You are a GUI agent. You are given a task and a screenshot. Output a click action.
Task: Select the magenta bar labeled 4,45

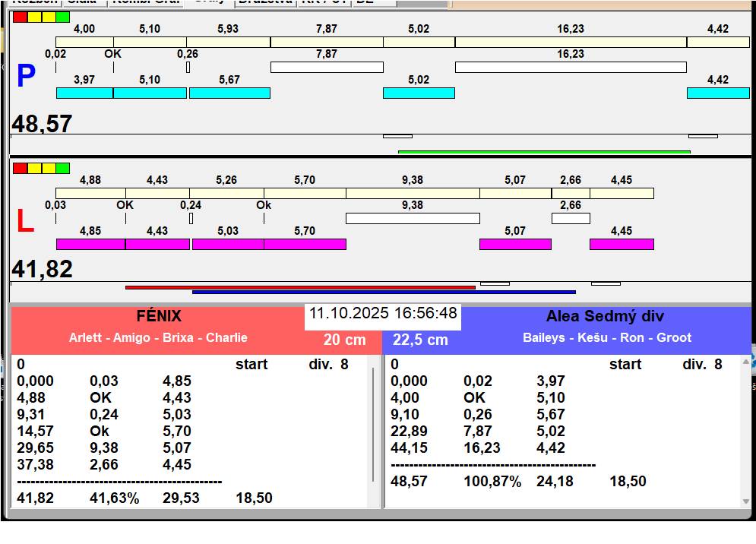click(622, 244)
